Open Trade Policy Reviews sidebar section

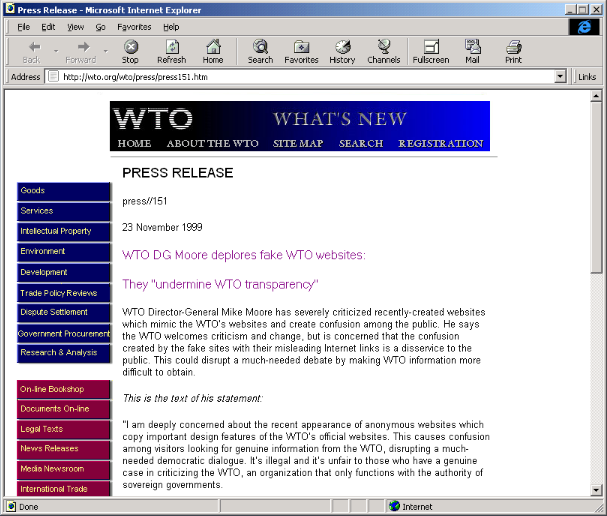[x=63, y=293]
